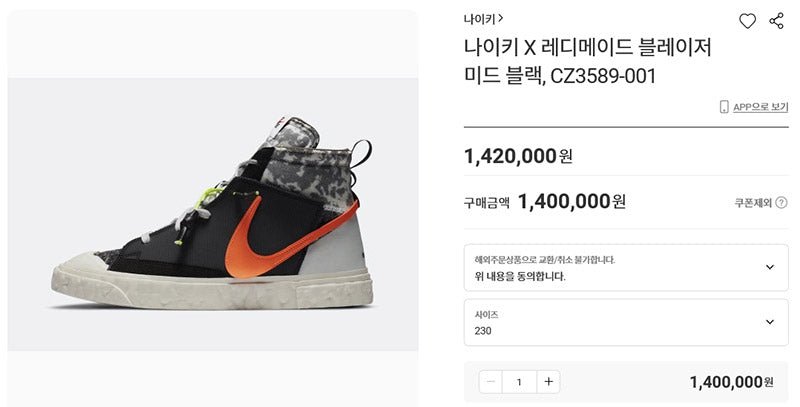Click the quantity input field showing 1
Viewport: 800px width, 407px height.
coord(519,381)
